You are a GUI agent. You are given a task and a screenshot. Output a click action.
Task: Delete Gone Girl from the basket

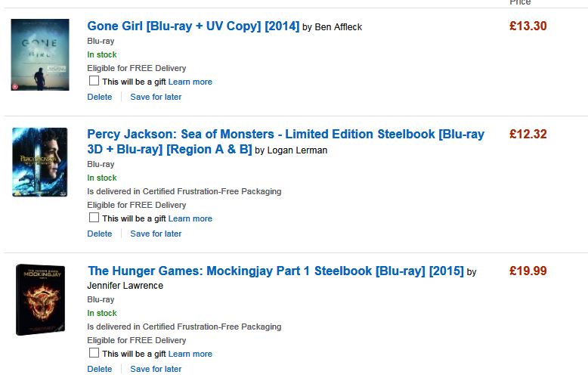(100, 97)
